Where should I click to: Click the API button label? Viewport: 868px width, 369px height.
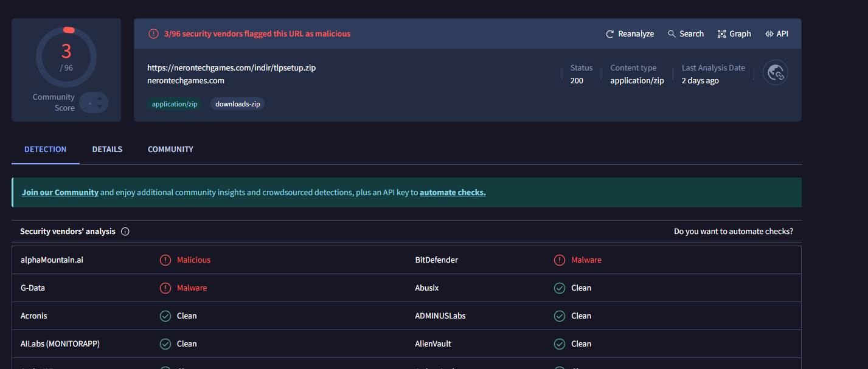pyautogui.click(x=782, y=34)
